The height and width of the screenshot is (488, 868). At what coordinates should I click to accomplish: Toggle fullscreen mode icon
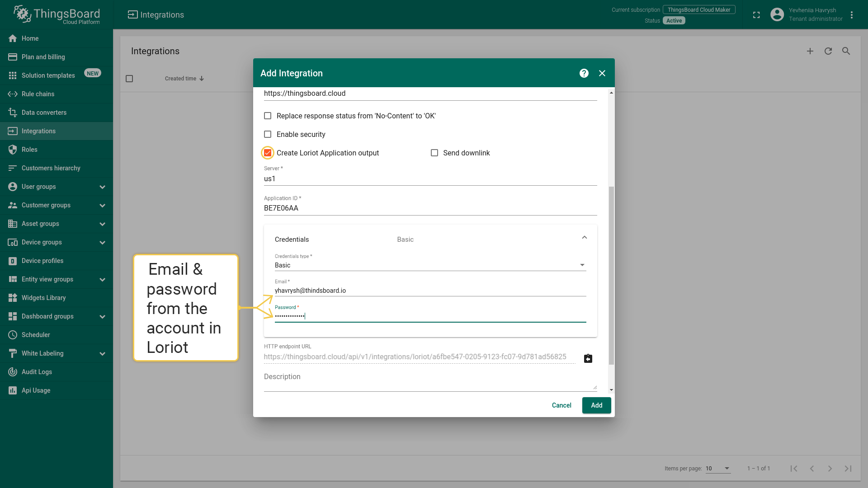pyautogui.click(x=756, y=15)
